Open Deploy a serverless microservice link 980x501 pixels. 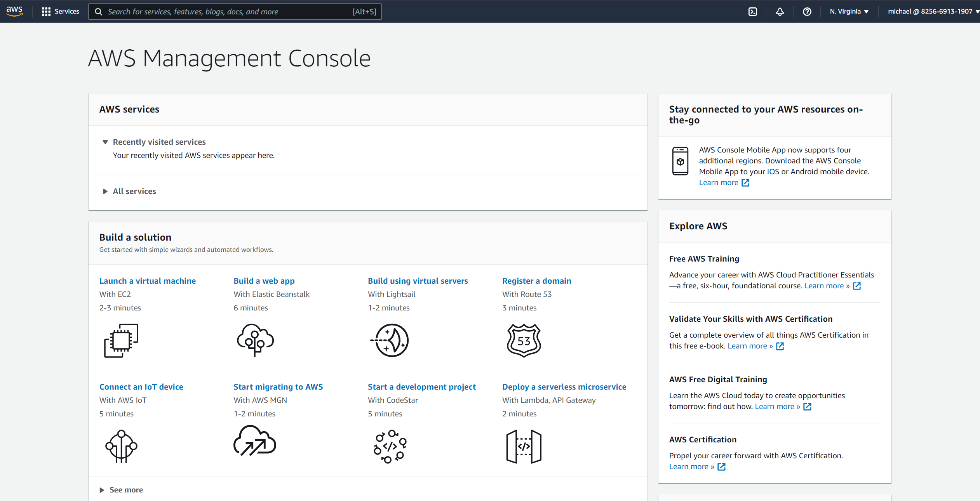coord(564,387)
